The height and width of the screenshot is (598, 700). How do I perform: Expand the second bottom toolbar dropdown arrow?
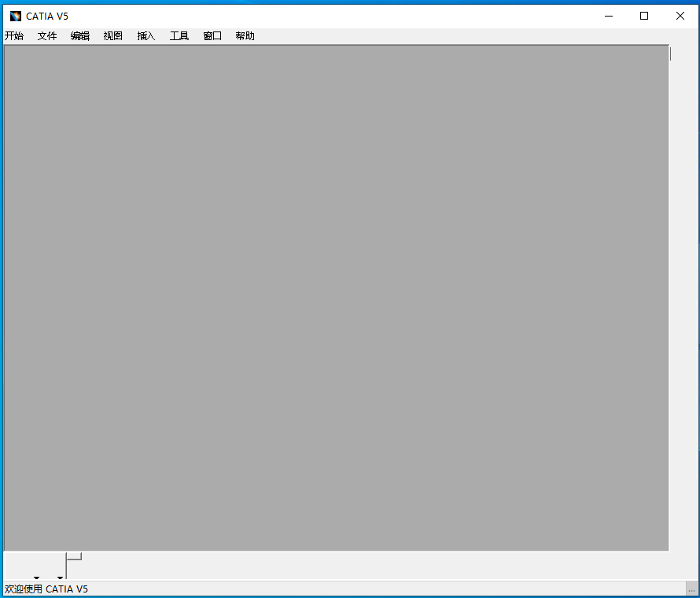[60, 578]
